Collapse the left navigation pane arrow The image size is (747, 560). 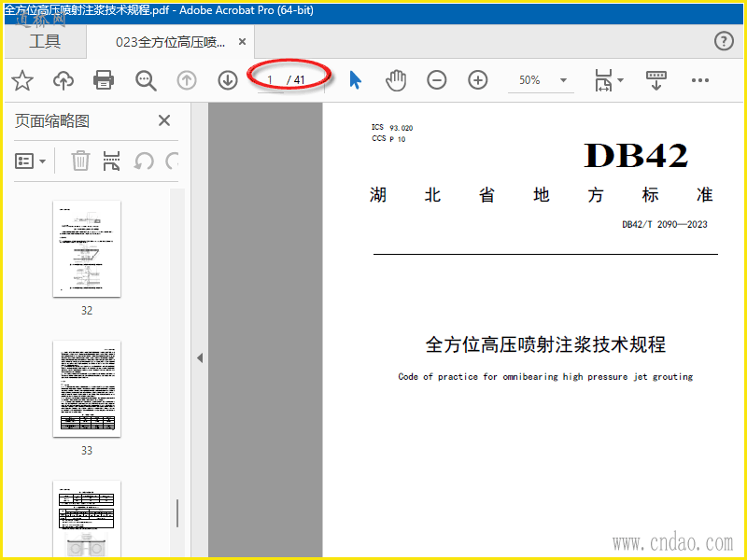pyautogui.click(x=200, y=358)
